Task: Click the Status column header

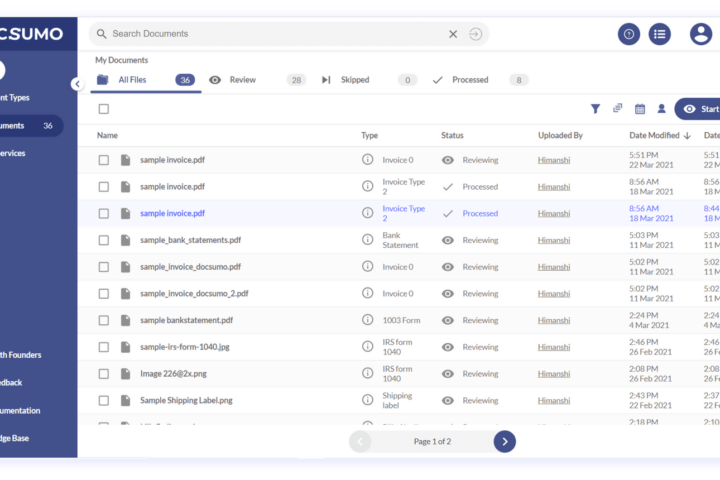Action: (452, 136)
